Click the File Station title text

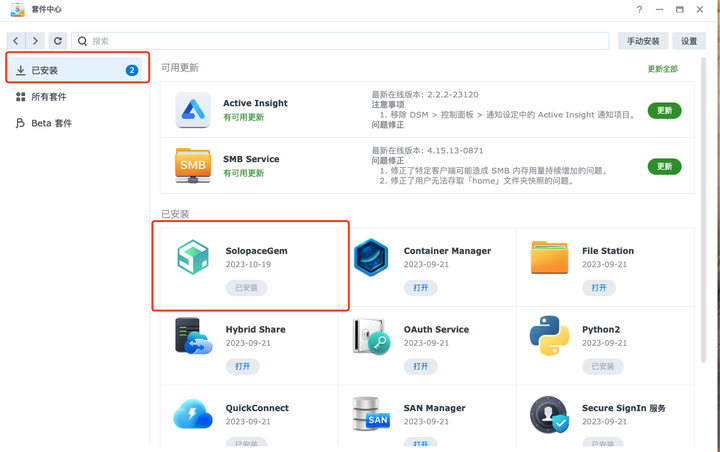608,251
